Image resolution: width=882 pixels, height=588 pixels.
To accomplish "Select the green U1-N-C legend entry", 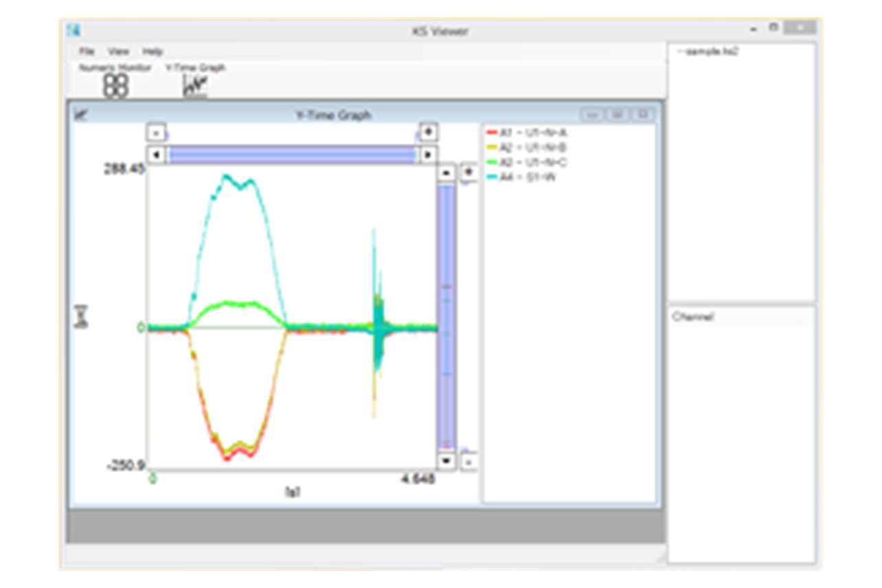I will click(x=526, y=163).
